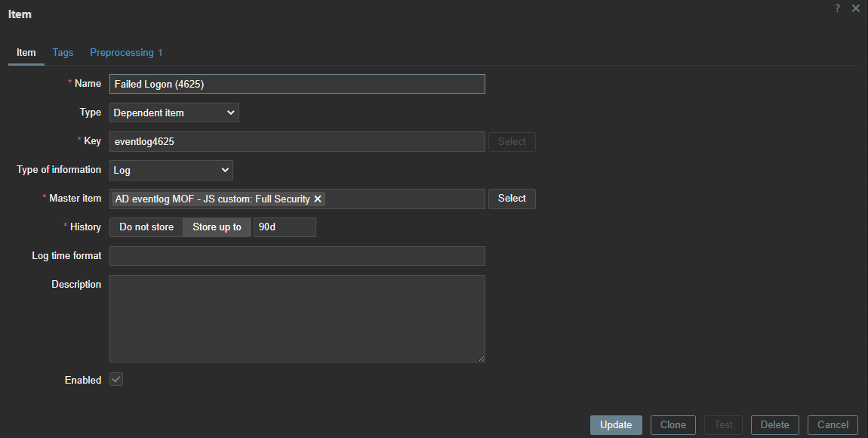
Task: Open the Preprocessing tab
Action: 126,53
